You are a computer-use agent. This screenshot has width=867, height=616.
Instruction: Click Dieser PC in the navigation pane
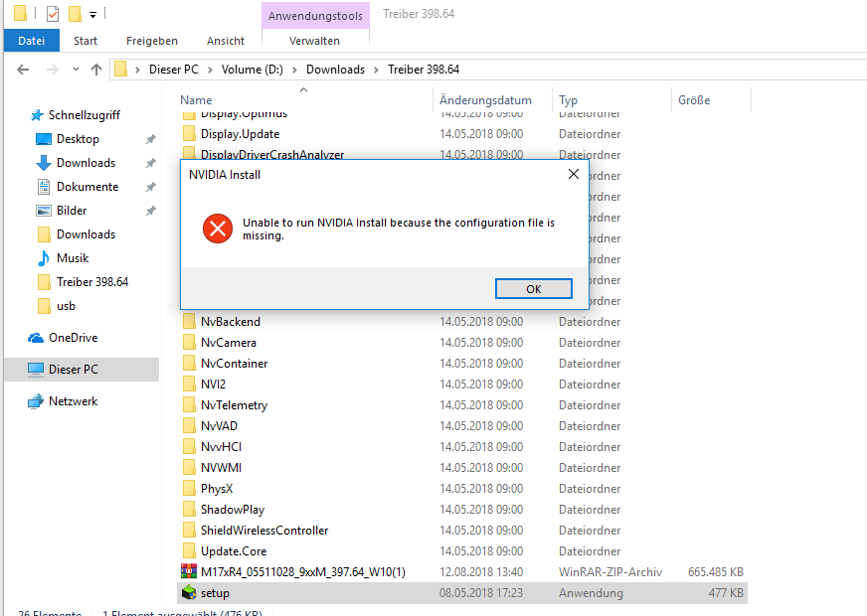click(x=72, y=370)
